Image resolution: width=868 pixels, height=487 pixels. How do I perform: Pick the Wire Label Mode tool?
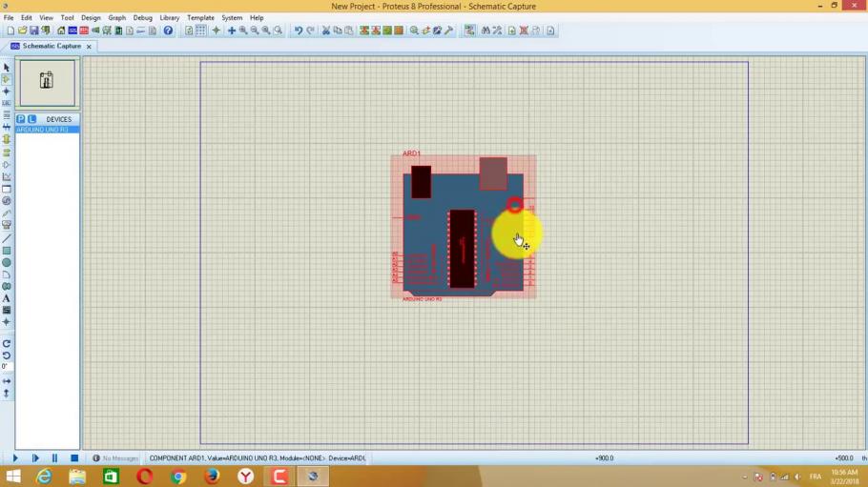pyautogui.click(x=7, y=104)
